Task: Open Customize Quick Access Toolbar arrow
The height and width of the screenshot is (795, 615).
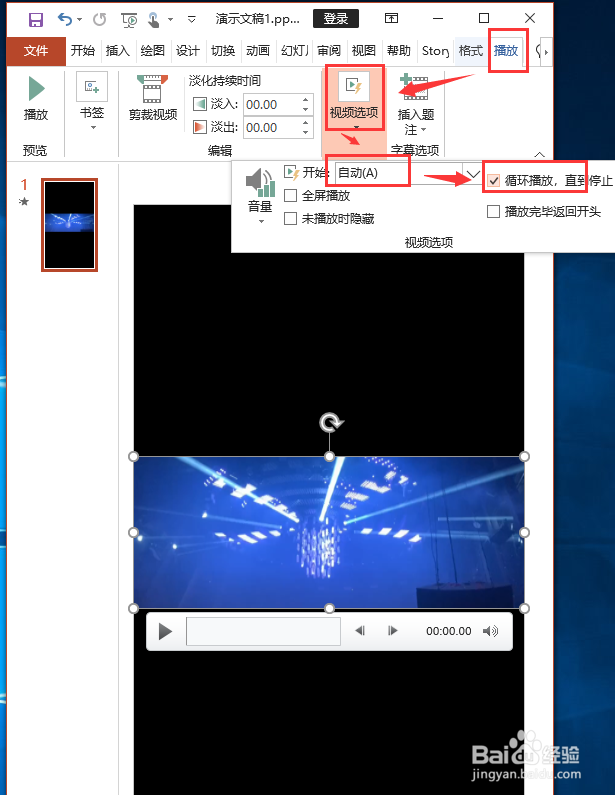Action: (x=191, y=20)
